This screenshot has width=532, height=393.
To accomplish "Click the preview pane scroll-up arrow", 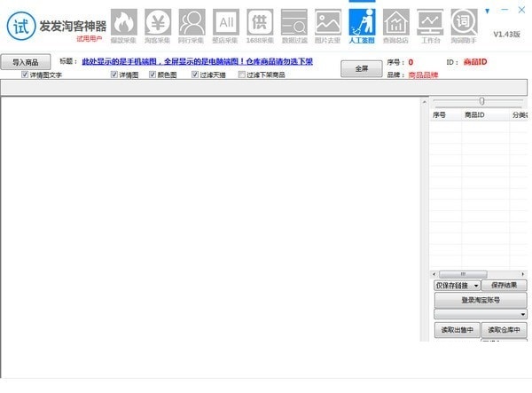I will [x=424, y=101].
